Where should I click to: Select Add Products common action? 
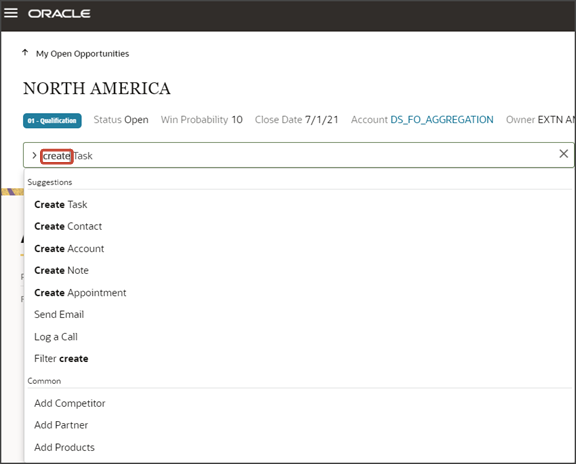(x=64, y=447)
